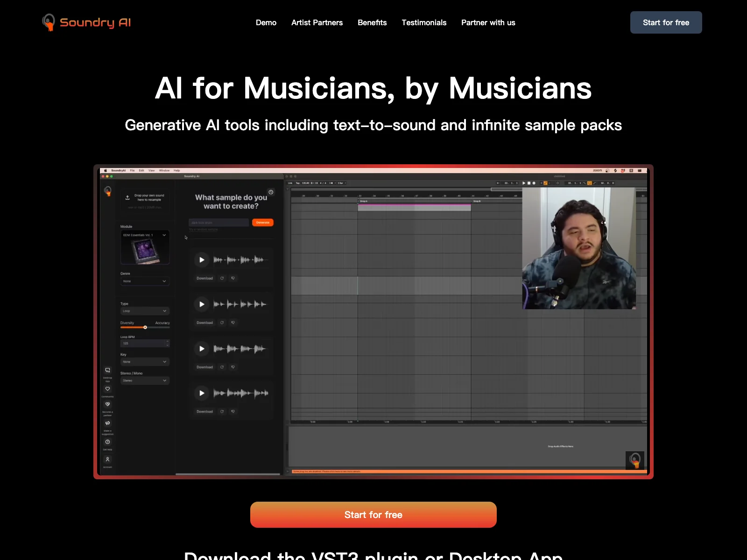
Task: Play the fourth generated sample
Action: 202,393
